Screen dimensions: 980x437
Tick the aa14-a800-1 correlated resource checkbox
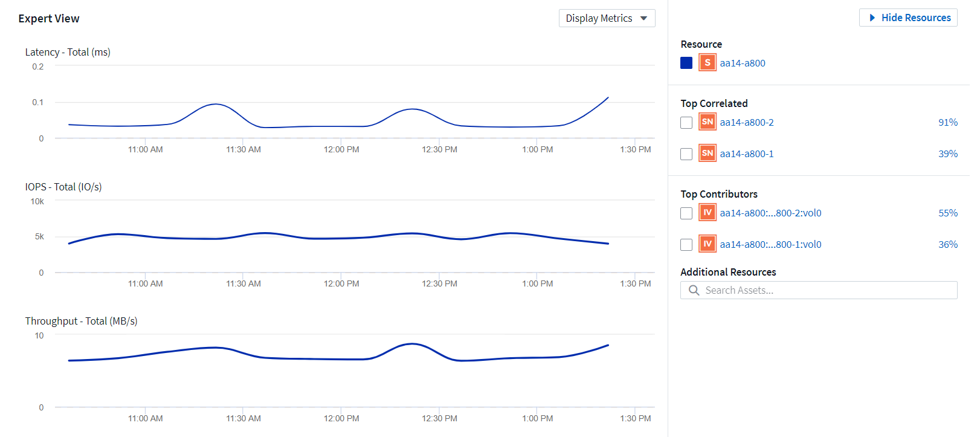point(686,154)
